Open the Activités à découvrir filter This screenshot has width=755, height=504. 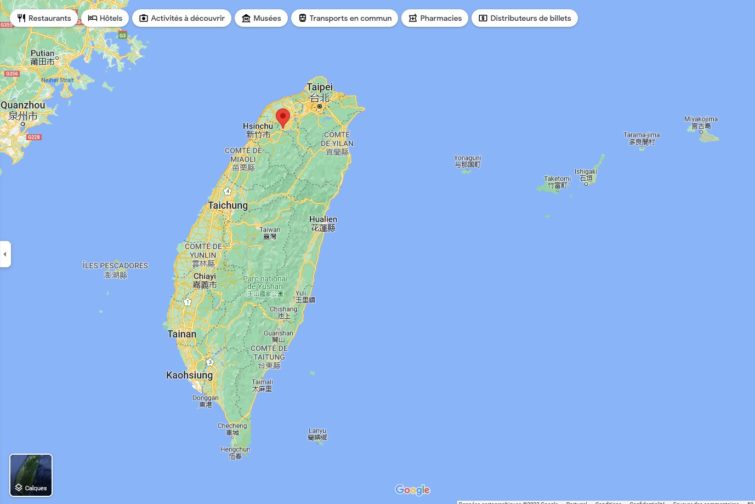coord(182,18)
